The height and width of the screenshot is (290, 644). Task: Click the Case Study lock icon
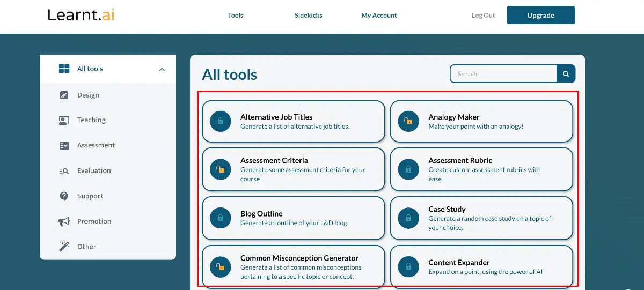pyautogui.click(x=408, y=218)
